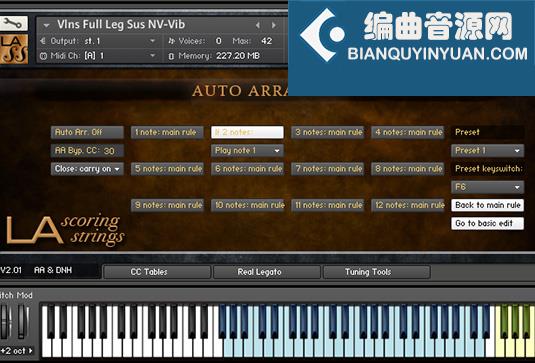Select the highlighted 2 notes rule button

pos(247,132)
